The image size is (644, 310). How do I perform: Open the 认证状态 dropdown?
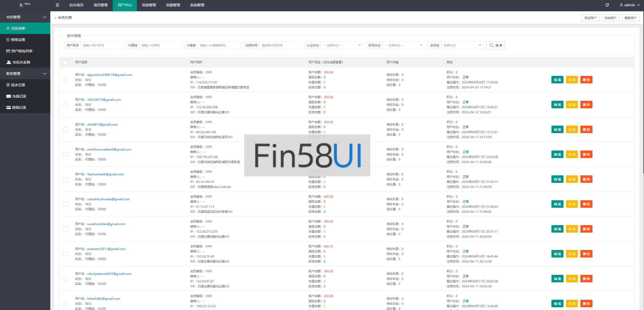pos(342,45)
